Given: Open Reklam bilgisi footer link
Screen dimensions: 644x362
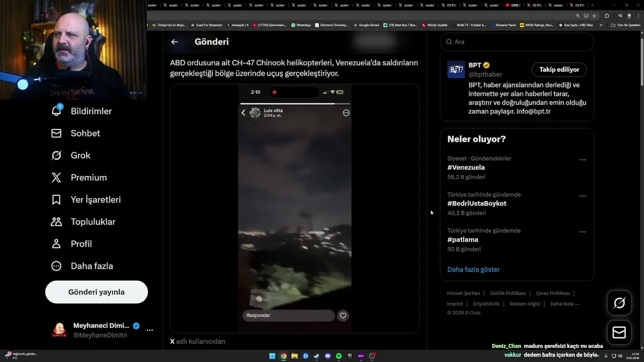Looking at the screenshot, I should click(525, 304).
